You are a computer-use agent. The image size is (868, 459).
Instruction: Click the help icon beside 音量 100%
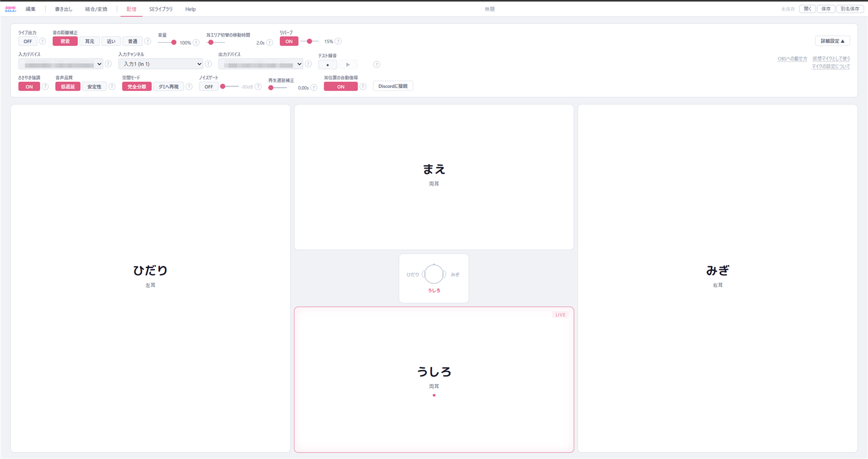pyautogui.click(x=196, y=42)
